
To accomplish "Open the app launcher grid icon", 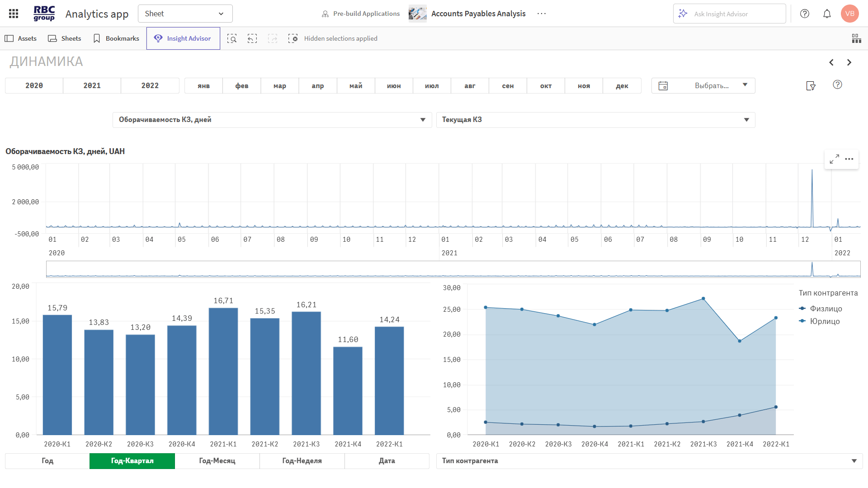I will (14, 14).
